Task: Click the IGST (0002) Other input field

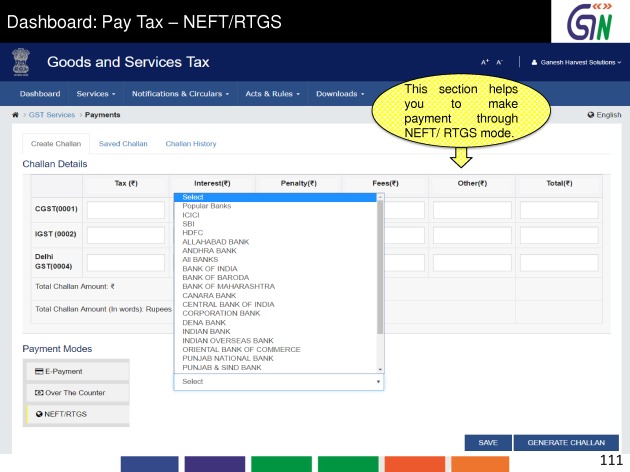Action: coord(472,235)
